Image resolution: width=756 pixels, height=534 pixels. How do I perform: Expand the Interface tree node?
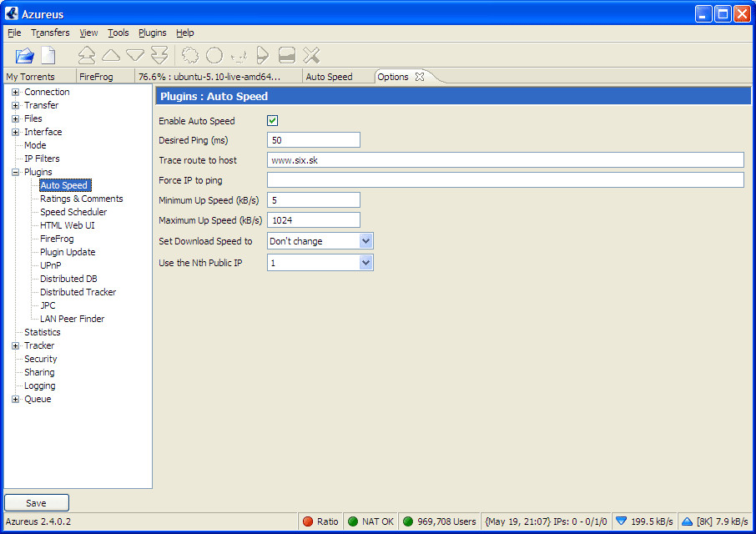coord(15,132)
